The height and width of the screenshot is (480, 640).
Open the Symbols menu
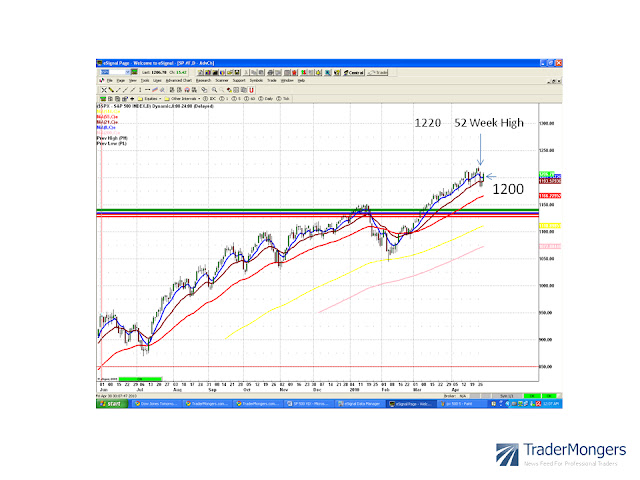point(256,81)
